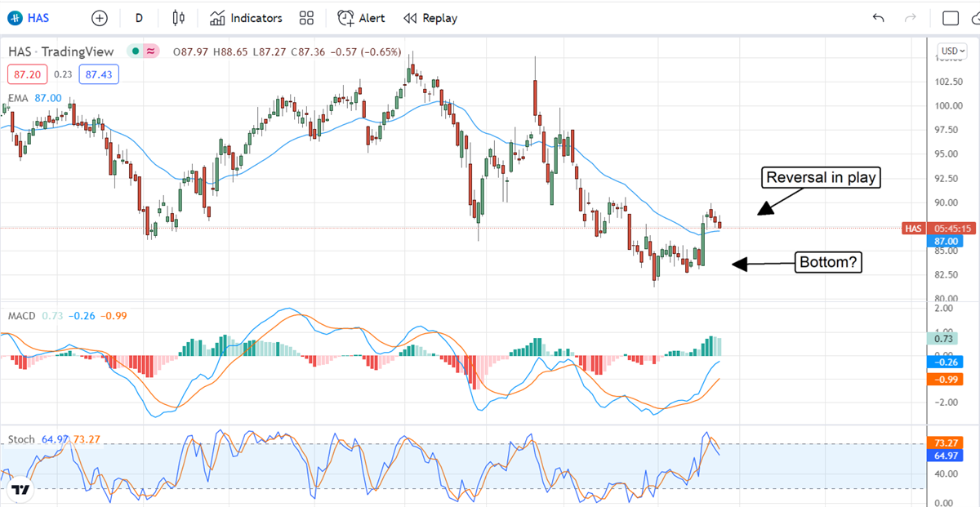Screen dimensions: 980x507
Task: Select the Stoch indicator legend label
Action: click(x=21, y=439)
